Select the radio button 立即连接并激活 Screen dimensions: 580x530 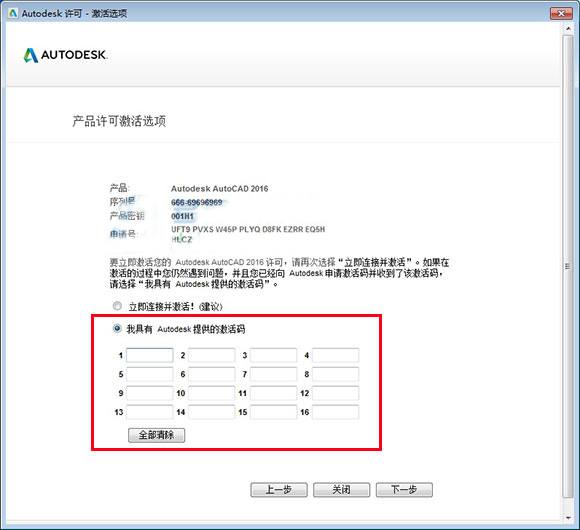click(x=117, y=306)
